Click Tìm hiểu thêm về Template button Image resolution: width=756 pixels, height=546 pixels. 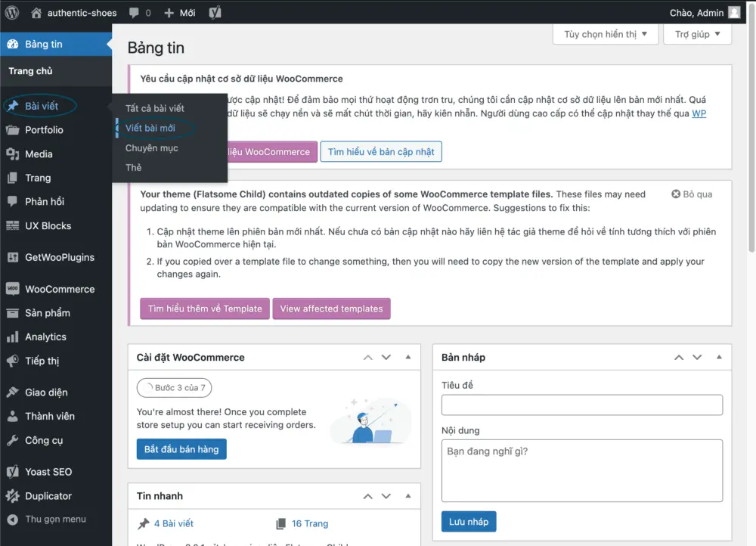[205, 309]
